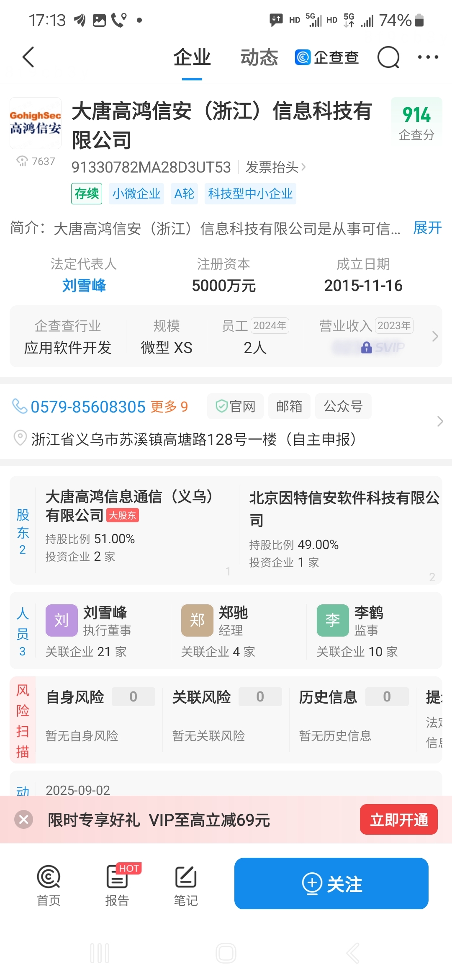Open the 官网 official website button

[235, 406]
